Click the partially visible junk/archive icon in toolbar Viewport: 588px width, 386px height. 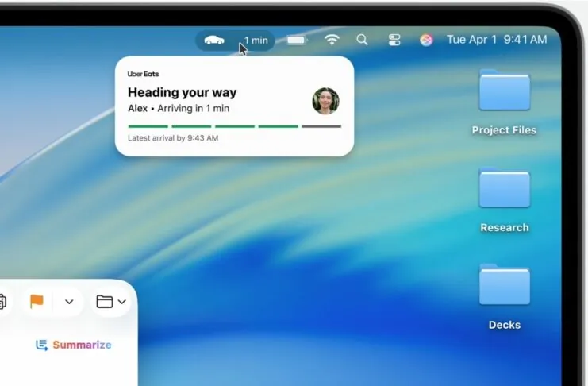pyautogui.click(x=3, y=302)
